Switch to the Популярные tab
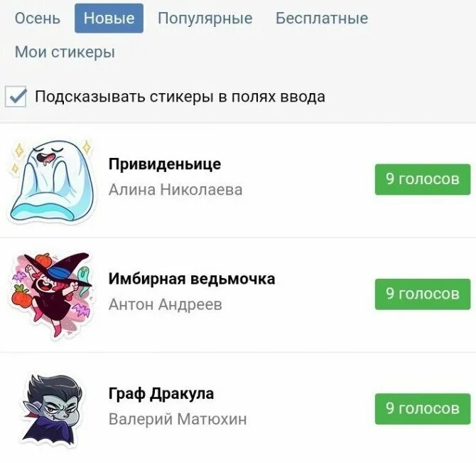The width and height of the screenshot is (476, 463). 205,18
